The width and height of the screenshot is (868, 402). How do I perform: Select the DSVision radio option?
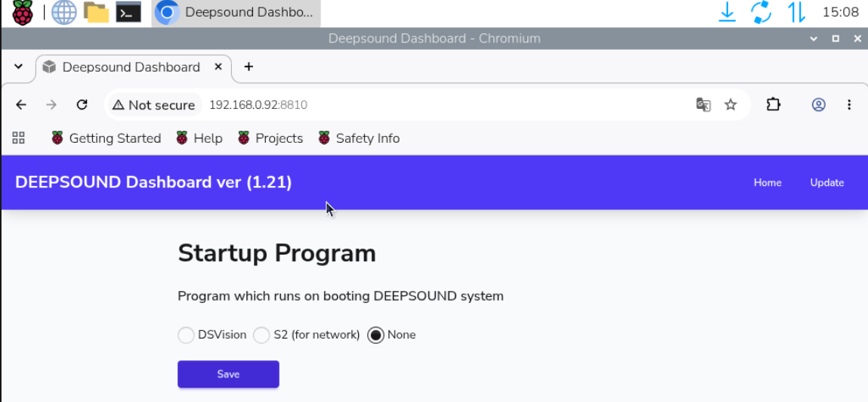pyautogui.click(x=186, y=335)
